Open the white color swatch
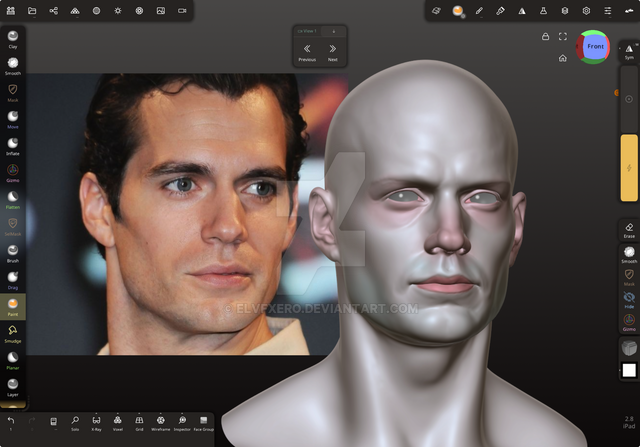 (629, 370)
